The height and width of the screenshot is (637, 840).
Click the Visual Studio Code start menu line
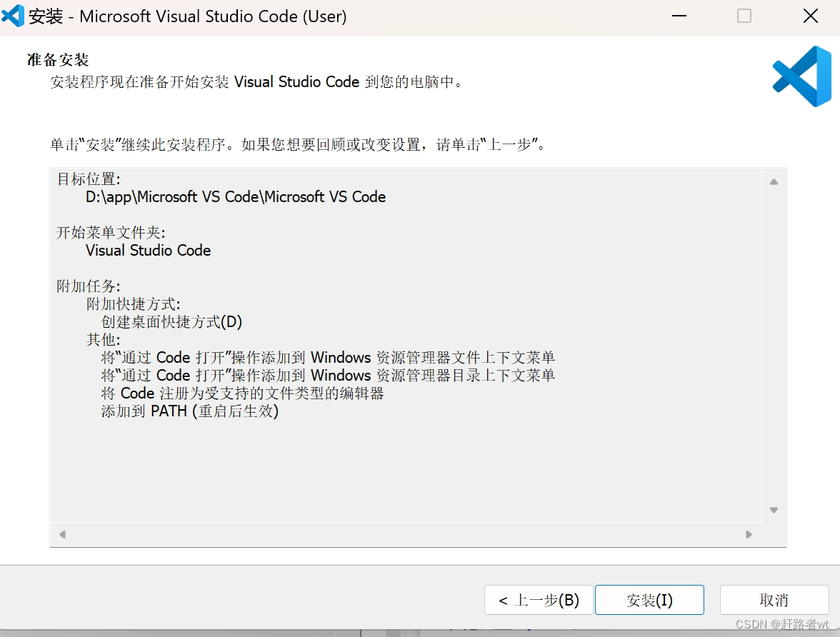[x=149, y=250]
